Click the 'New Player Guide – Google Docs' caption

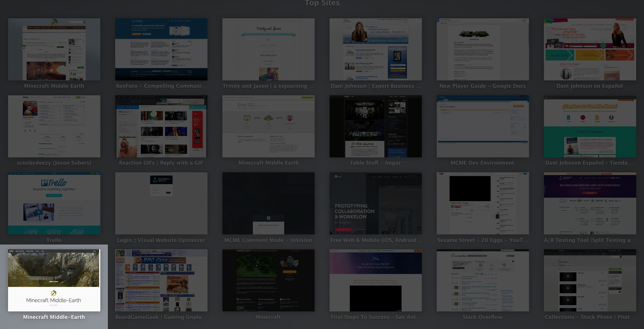(483, 86)
